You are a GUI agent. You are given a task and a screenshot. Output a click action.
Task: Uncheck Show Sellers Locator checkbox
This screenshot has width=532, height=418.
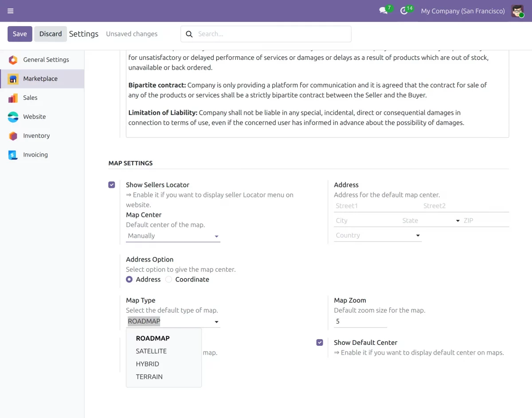pyautogui.click(x=112, y=185)
